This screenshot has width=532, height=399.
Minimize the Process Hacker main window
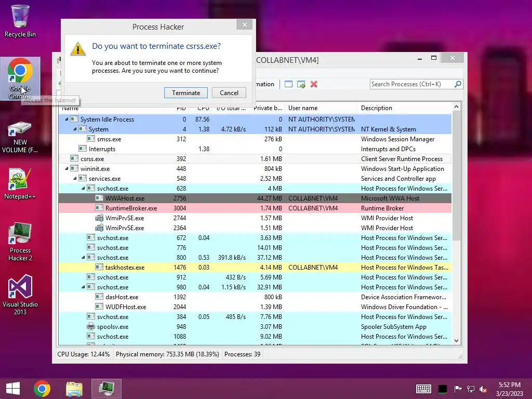pyautogui.click(x=420, y=58)
